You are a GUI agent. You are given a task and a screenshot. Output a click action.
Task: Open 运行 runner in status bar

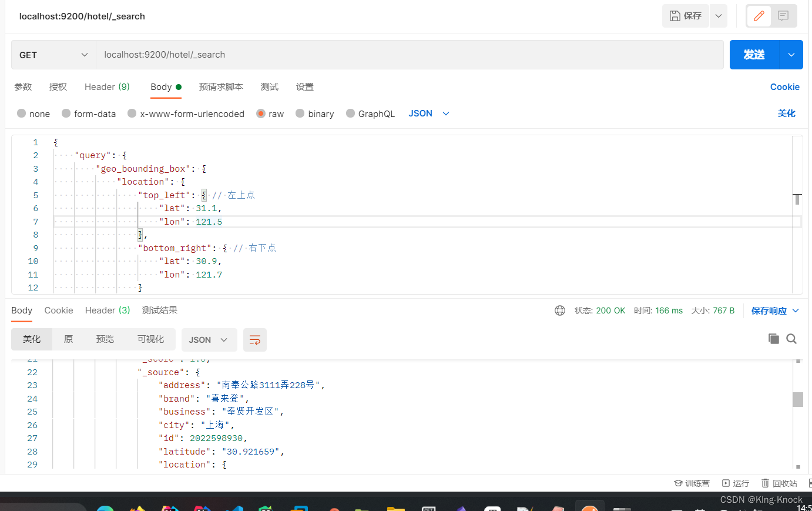pyautogui.click(x=736, y=483)
